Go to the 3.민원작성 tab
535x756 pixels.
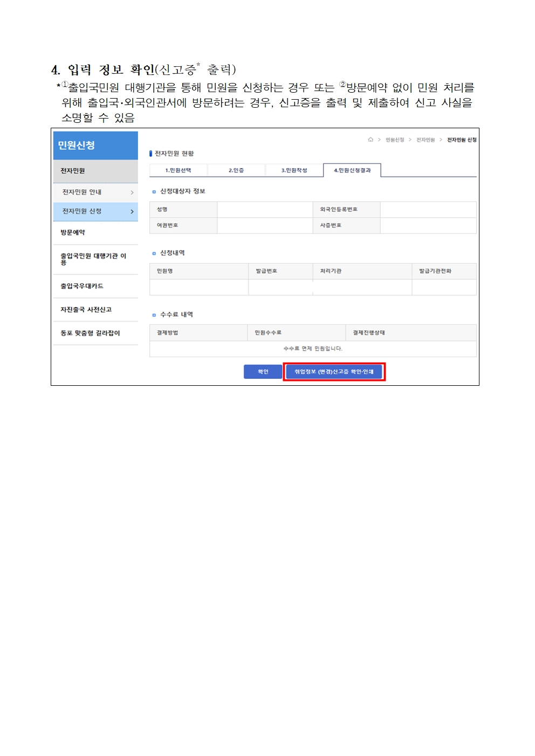(294, 170)
